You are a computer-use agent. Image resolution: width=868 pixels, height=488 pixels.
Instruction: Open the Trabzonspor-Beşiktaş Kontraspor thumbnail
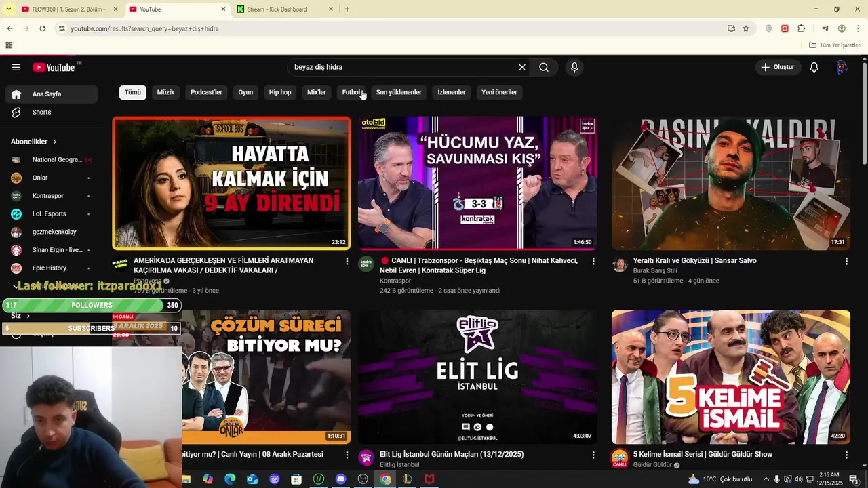click(478, 183)
